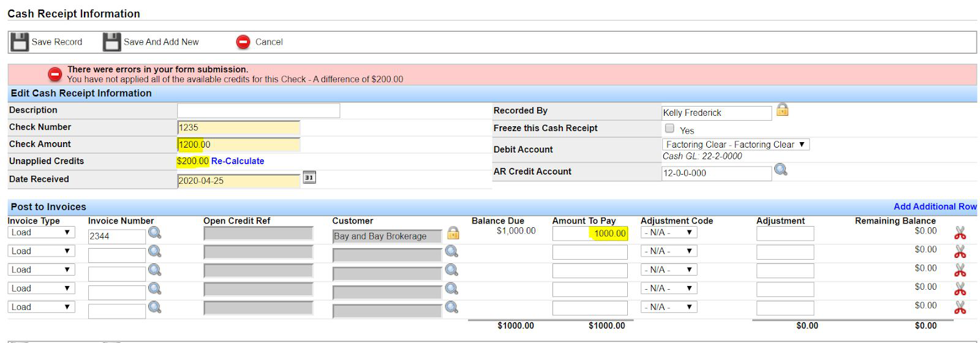Click the lock icon beside Bay and Bay Brokerage

453,233
